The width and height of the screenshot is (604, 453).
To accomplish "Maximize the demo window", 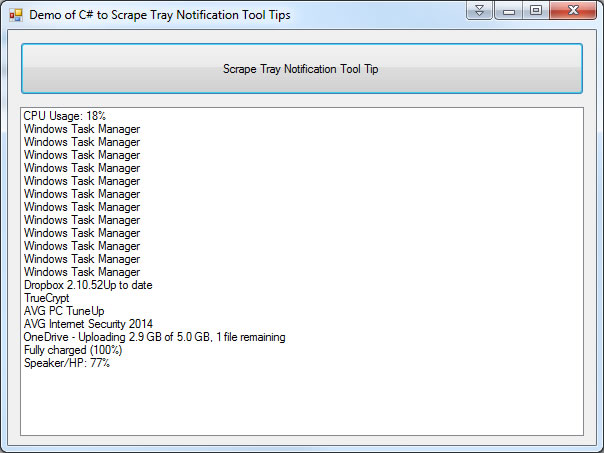I will pyautogui.click(x=536, y=10).
